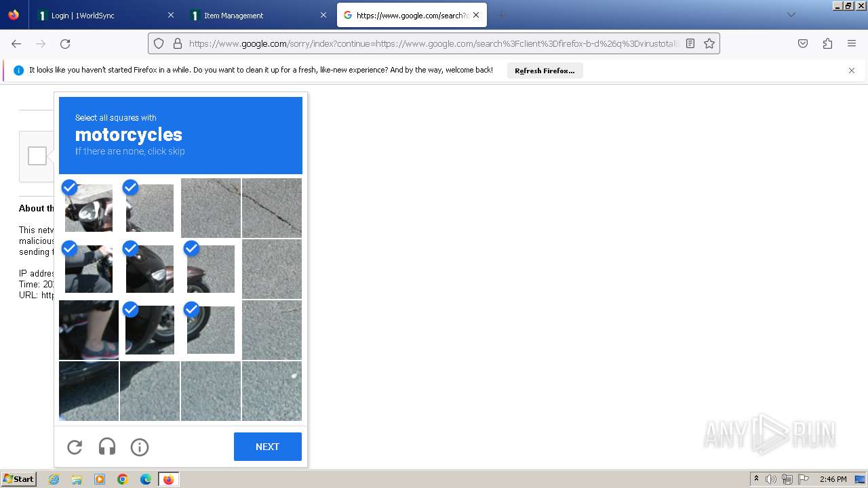The height and width of the screenshot is (488, 868).
Task: Switch to the Login | 1WorldSync tab
Action: coord(105,15)
